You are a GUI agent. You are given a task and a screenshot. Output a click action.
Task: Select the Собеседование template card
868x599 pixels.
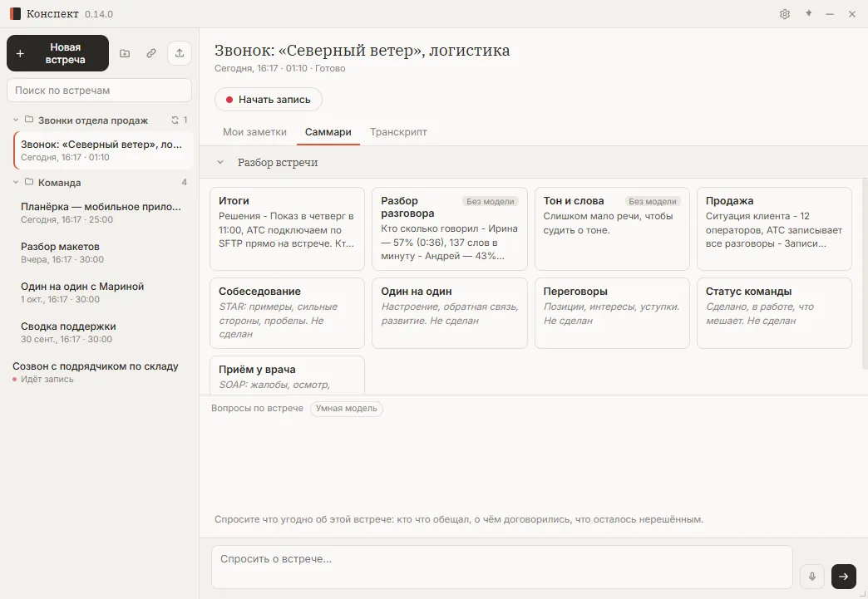(x=288, y=313)
